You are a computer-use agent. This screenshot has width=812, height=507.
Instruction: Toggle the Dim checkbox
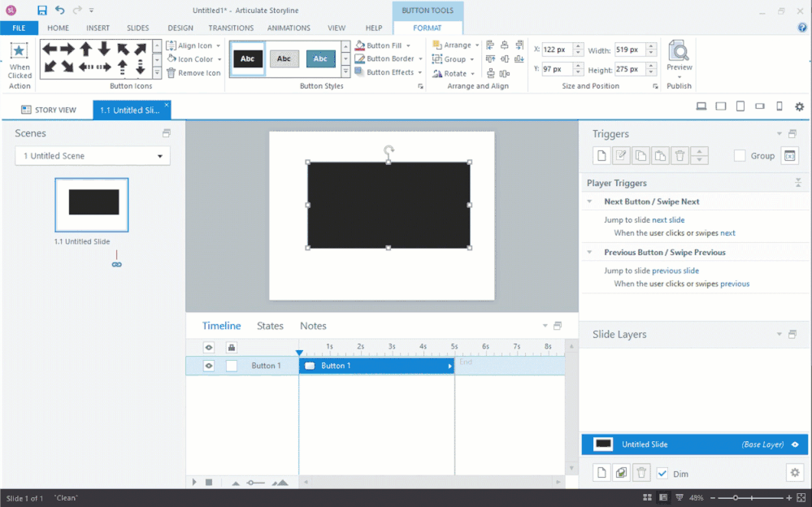point(662,474)
